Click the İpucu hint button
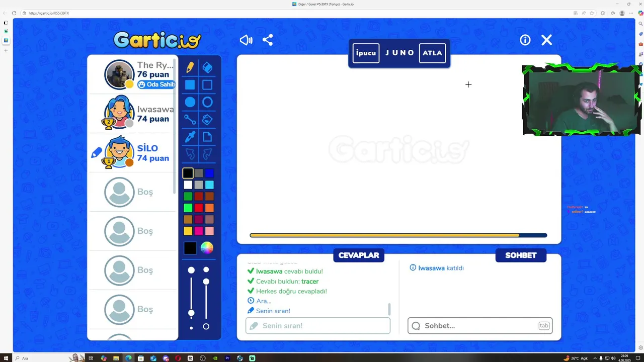 [366, 53]
